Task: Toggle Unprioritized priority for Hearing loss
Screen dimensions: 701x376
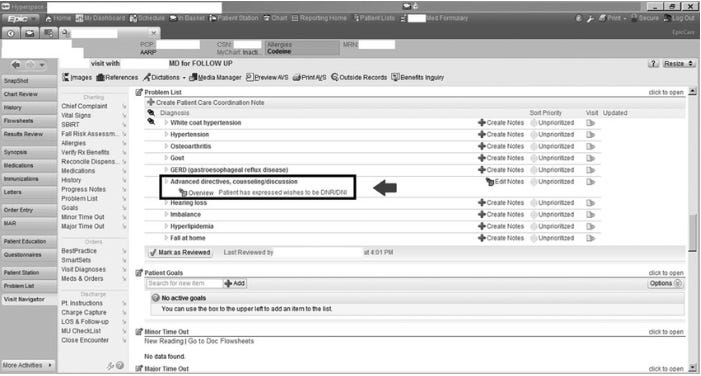Action: click(553, 203)
